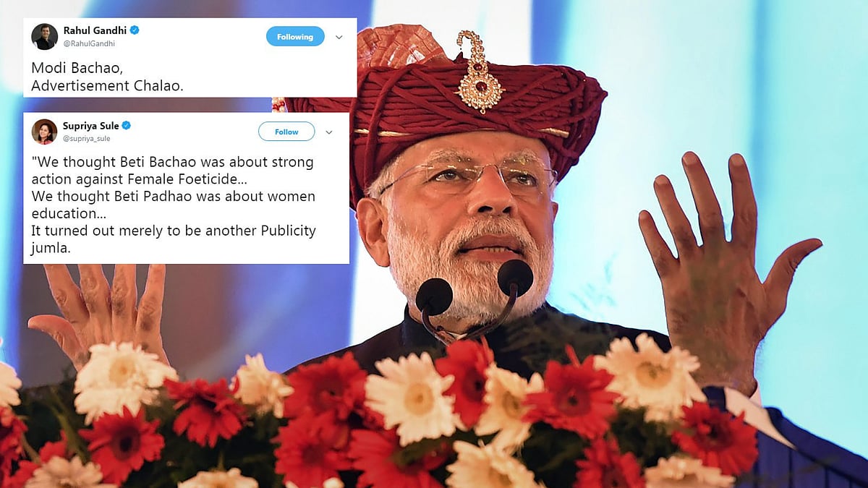
Task: Click the verified badge beside Supriya Sule
Action: 127,126
